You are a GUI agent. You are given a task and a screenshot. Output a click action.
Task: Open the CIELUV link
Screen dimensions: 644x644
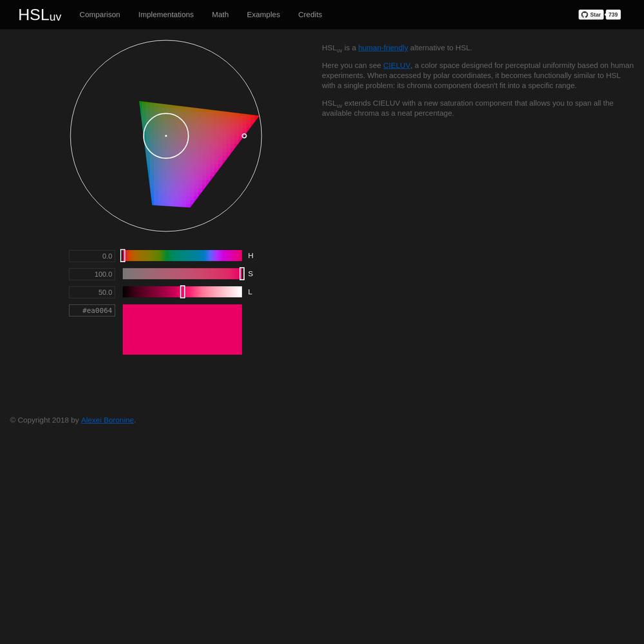click(396, 65)
